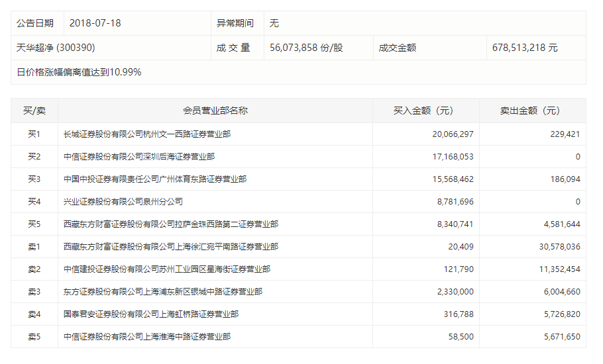This screenshot has height=364, width=603.
Task: Click the 买入金额（元） column header
Action: pyautogui.click(x=426, y=111)
